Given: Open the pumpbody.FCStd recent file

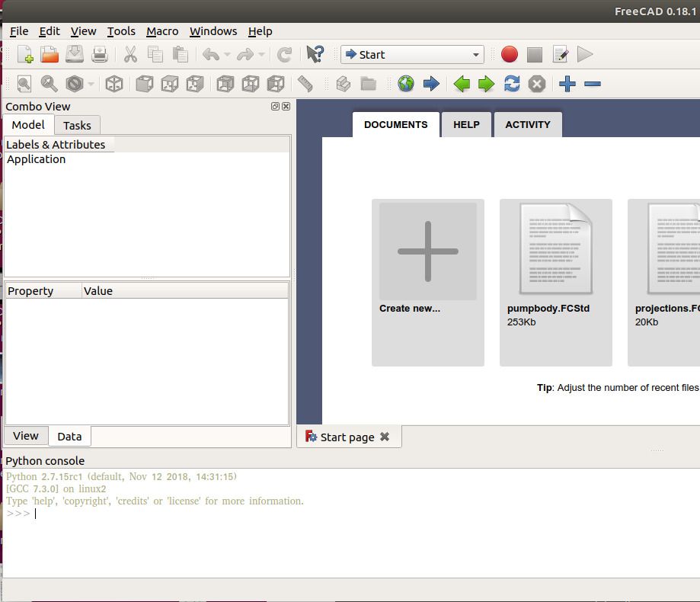Looking at the screenshot, I should click(x=556, y=283).
